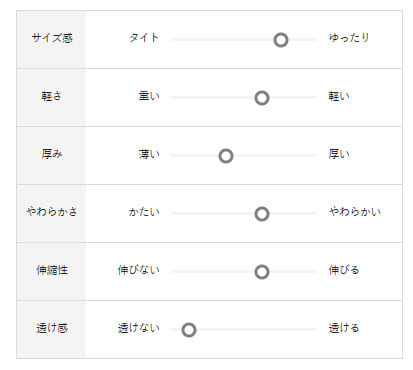413x370 pixels.
Task: Select the ゆったり label
Action: (x=349, y=38)
